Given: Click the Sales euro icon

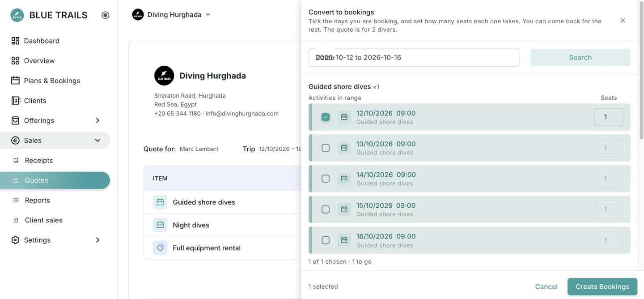Looking at the screenshot, I should (15, 141).
